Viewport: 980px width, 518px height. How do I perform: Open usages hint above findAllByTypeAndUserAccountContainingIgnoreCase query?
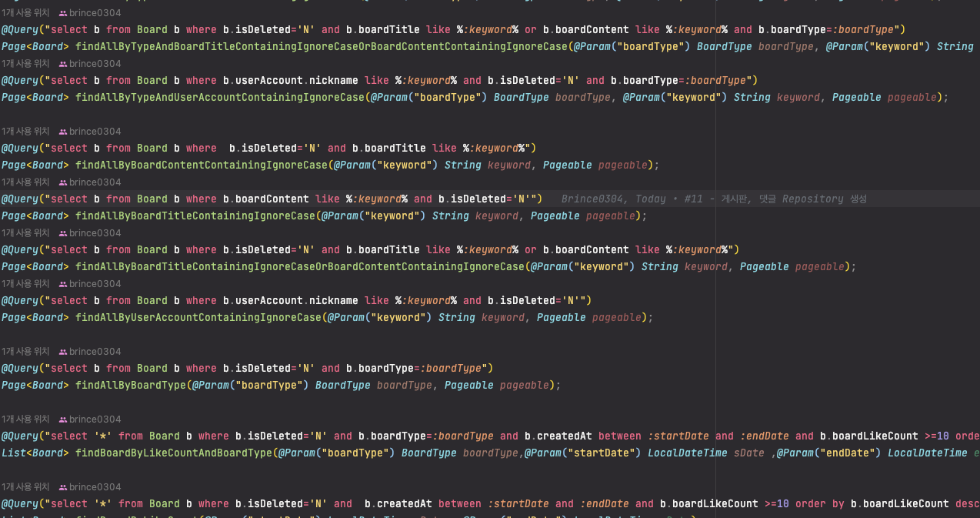25,64
